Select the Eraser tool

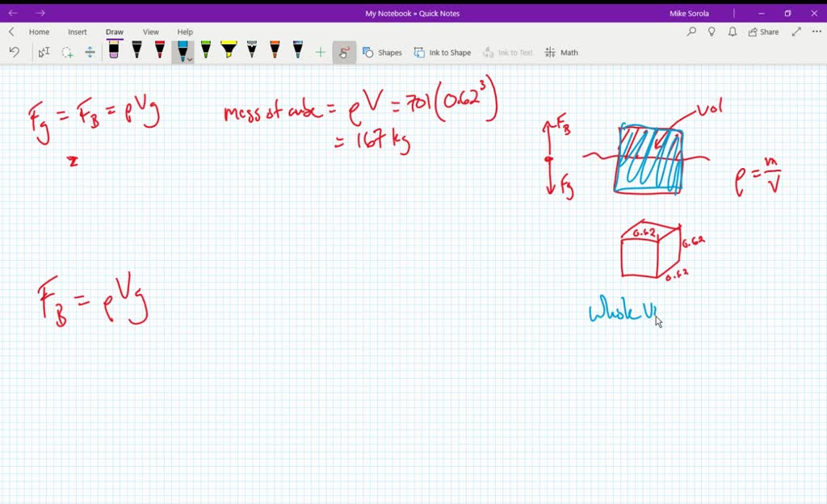(114, 50)
